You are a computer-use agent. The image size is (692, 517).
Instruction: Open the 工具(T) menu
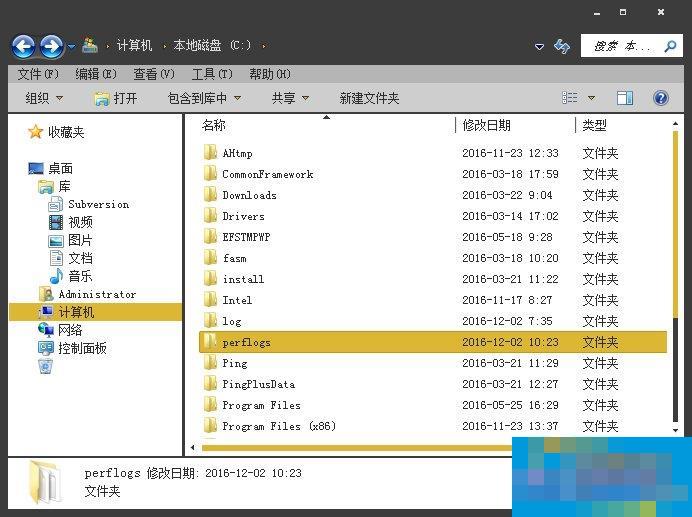pyautogui.click(x=212, y=74)
